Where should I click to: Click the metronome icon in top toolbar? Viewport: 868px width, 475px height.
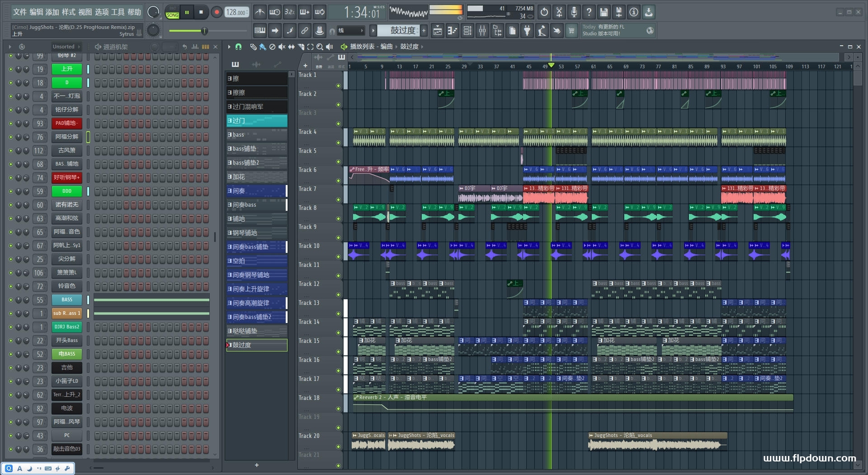click(x=259, y=12)
